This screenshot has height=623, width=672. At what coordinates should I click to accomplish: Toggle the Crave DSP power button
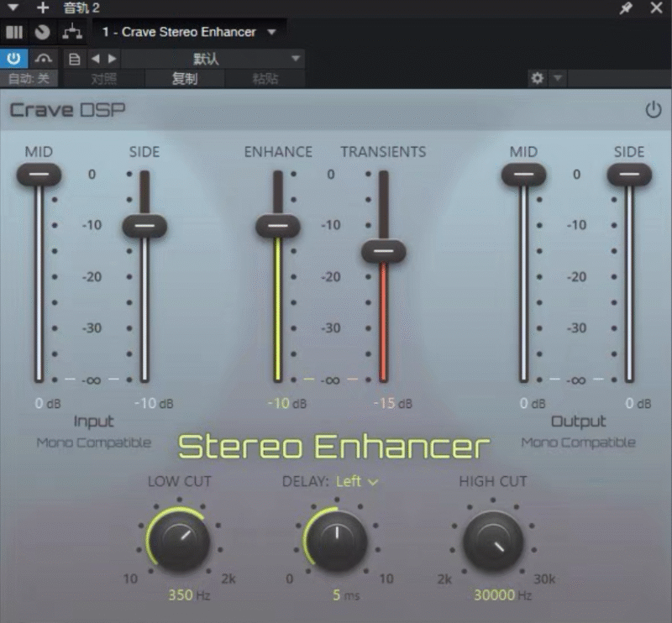click(x=654, y=109)
